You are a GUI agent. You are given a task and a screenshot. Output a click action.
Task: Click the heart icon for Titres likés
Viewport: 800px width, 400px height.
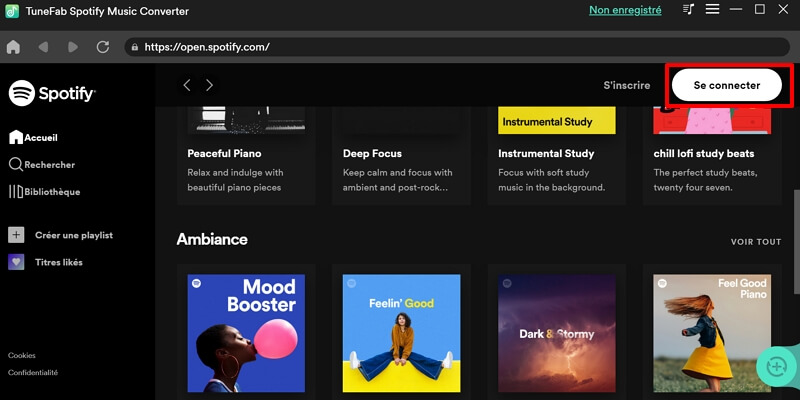click(x=16, y=262)
